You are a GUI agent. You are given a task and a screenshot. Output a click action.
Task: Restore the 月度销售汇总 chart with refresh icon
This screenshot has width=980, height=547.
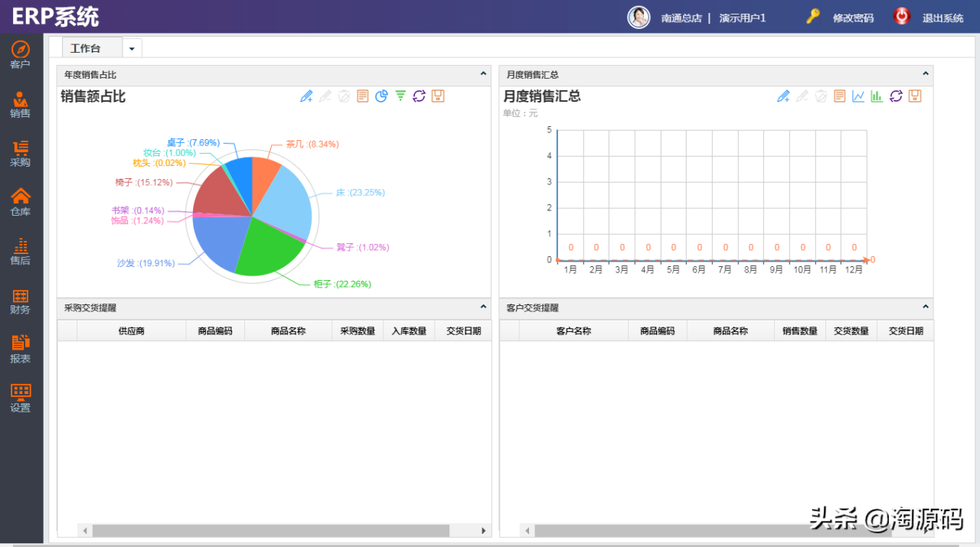[x=896, y=96]
